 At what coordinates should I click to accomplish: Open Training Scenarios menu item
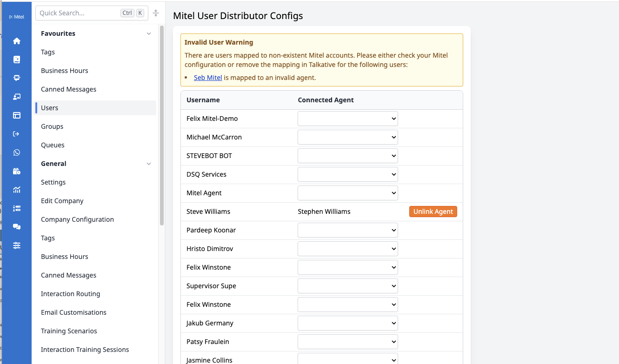click(x=69, y=331)
